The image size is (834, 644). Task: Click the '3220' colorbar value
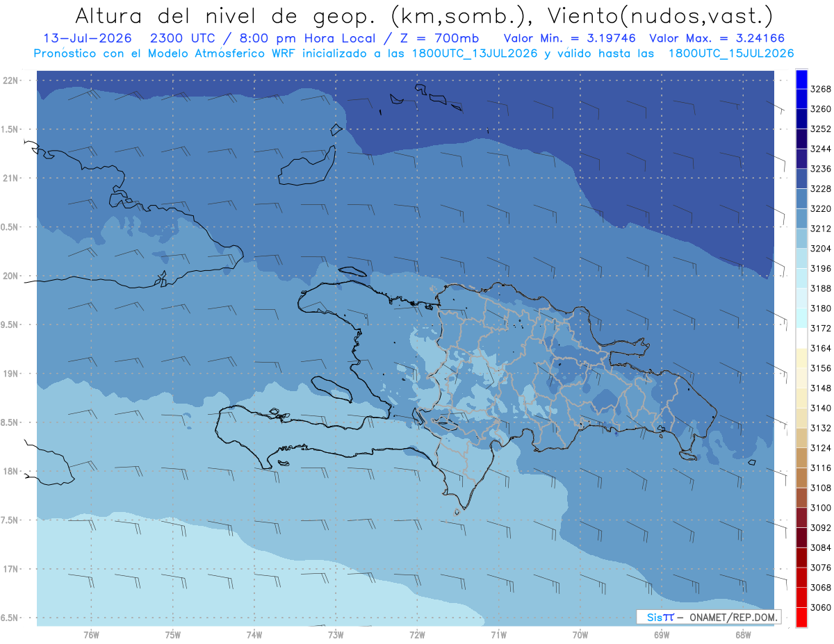[x=821, y=208]
